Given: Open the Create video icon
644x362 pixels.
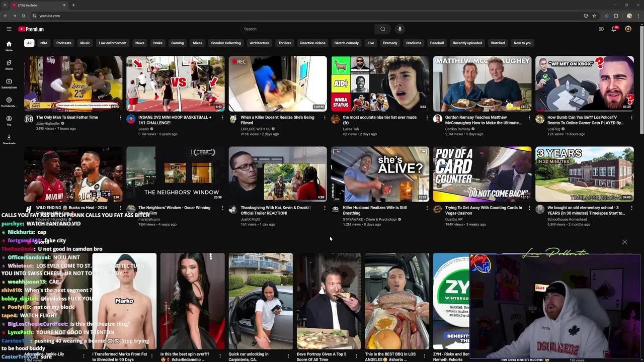Looking at the screenshot, I should [x=601, y=29].
